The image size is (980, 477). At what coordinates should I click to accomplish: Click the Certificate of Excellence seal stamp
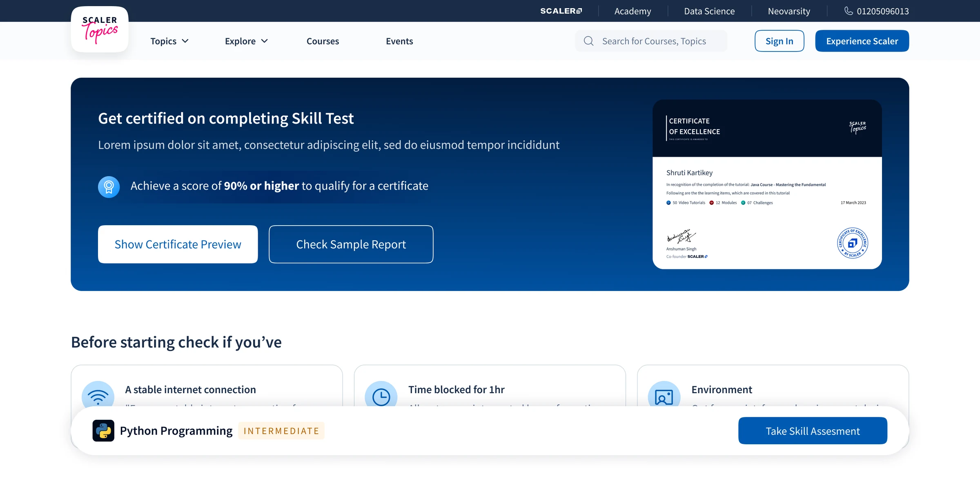(x=853, y=243)
